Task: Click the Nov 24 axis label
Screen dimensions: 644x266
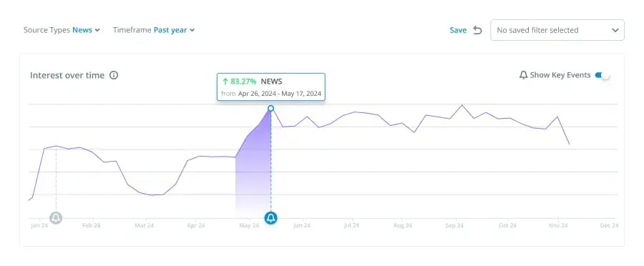Action: click(559, 225)
